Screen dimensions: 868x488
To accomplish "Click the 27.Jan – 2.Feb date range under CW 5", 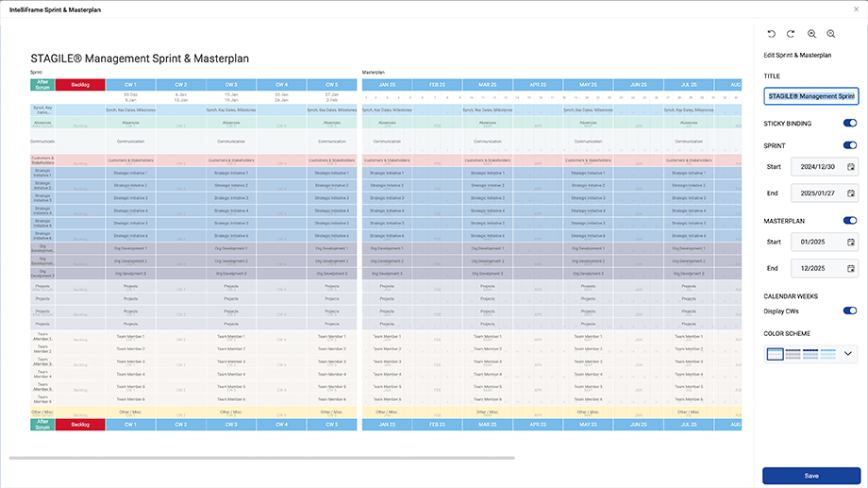I will tap(331, 97).
